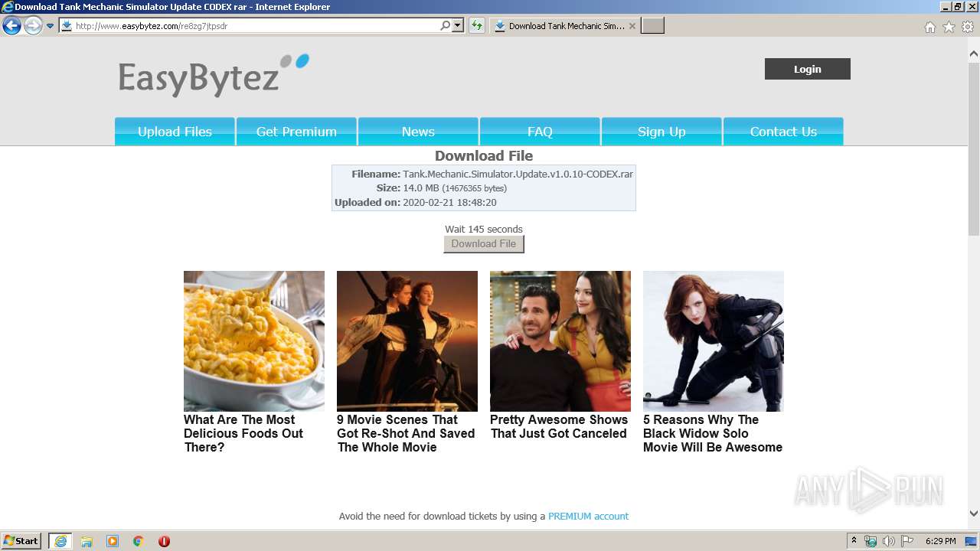Click the browser Forward arrow button
The width and height of the screenshot is (980, 551).
pos(33,26)
